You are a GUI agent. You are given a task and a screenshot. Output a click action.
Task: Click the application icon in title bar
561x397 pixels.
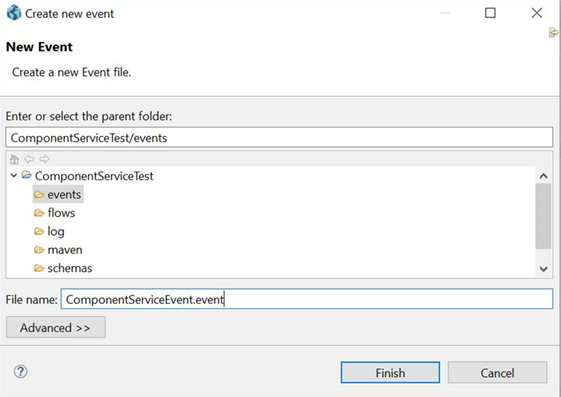pyautogui.click(x=14, y=13)
